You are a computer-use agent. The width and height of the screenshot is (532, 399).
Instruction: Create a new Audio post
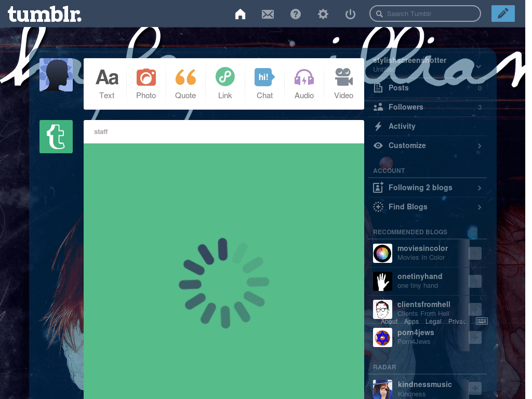(x=304, y=84)
